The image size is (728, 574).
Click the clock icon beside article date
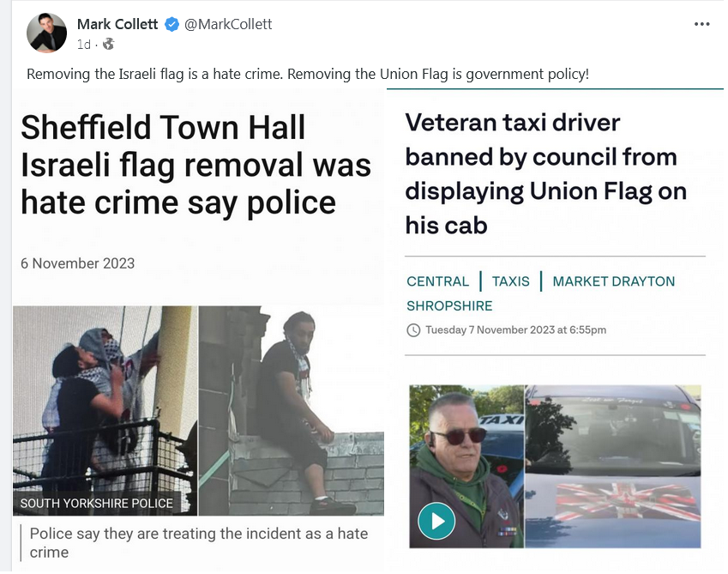[413, 330]
